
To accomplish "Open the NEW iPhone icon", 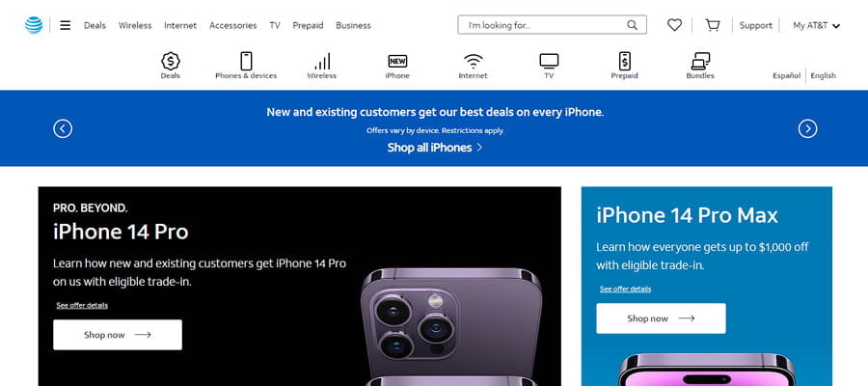I will pyautogui.click(x=397, y=61).
